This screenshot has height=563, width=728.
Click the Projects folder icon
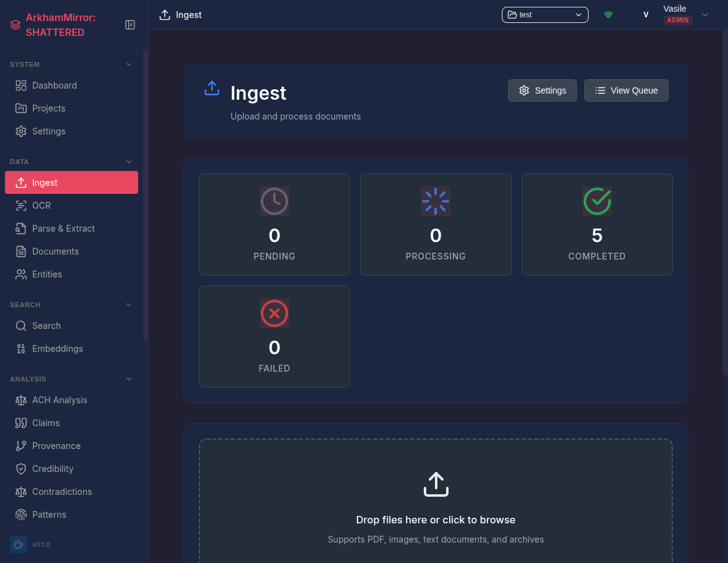pyautogui.click(x=21, y=108)
